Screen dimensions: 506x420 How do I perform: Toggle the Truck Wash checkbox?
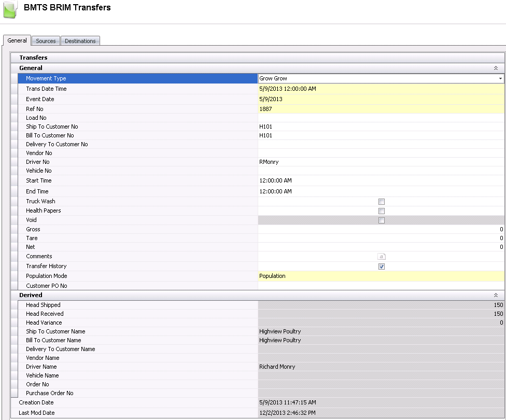381,202
